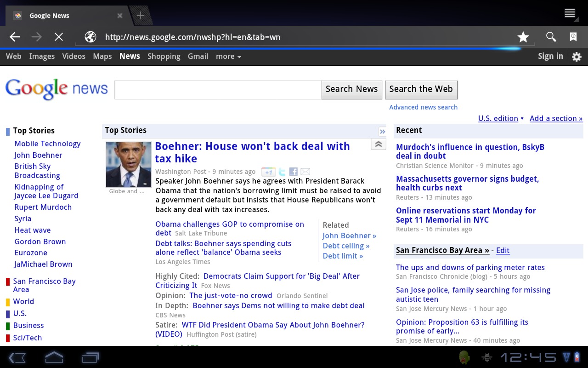Open Rupert Murdoch topic in sidebar

(43, 207)
